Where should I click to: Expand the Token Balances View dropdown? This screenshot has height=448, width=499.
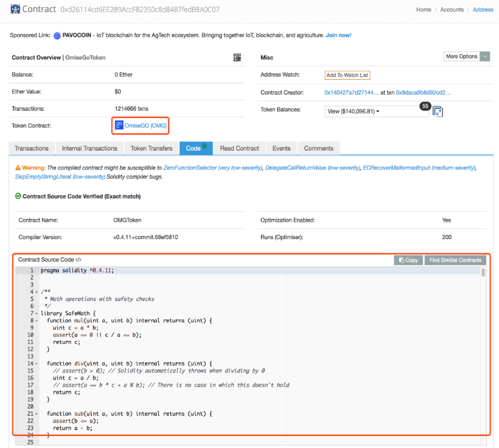[377, 111]
